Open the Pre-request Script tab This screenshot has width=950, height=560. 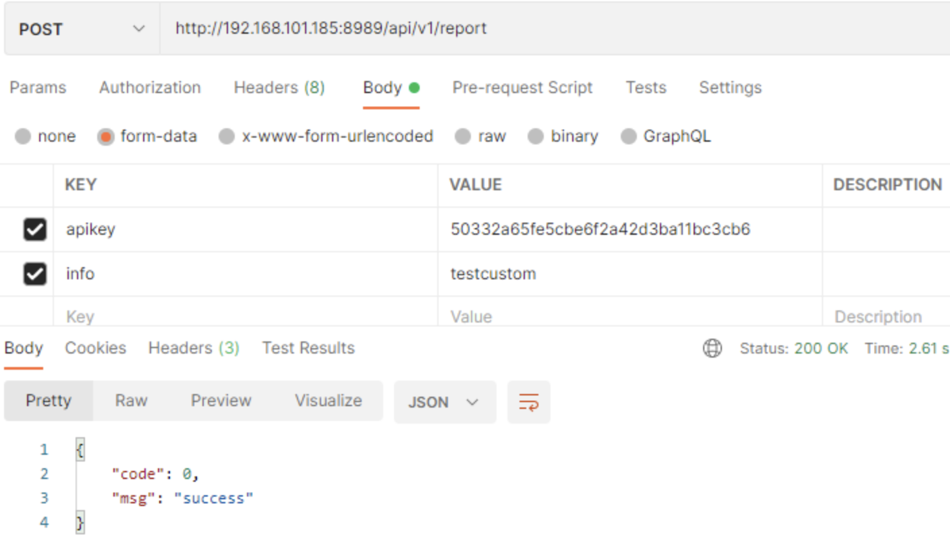(x=522, y=88)
